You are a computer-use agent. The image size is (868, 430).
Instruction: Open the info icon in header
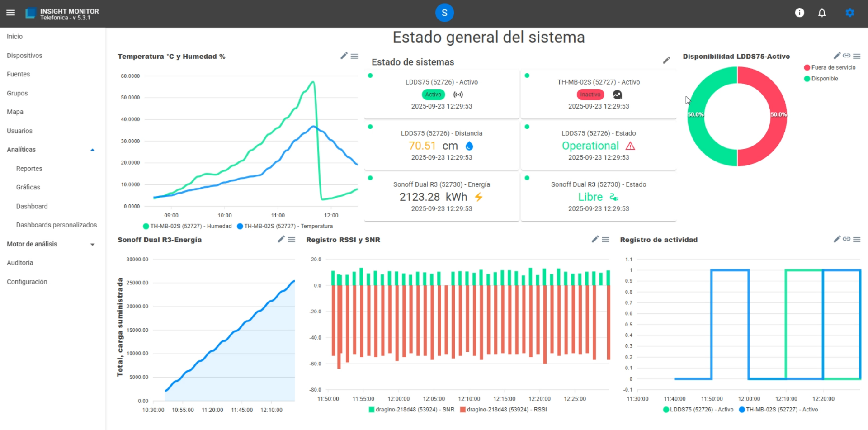pyautogui.click(x=799, y=13)
